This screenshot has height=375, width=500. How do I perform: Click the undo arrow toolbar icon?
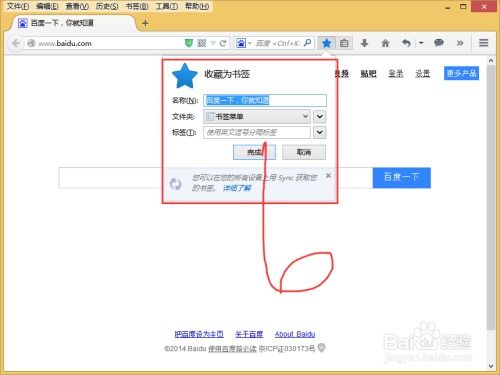(x=406, y=43)
